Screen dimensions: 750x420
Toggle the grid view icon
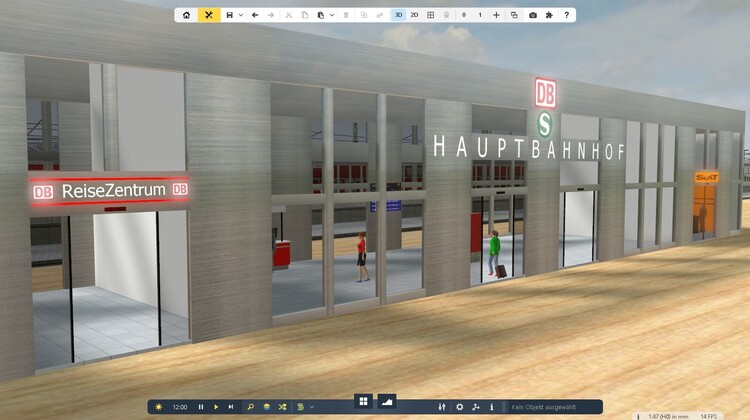tap(430, 15)
